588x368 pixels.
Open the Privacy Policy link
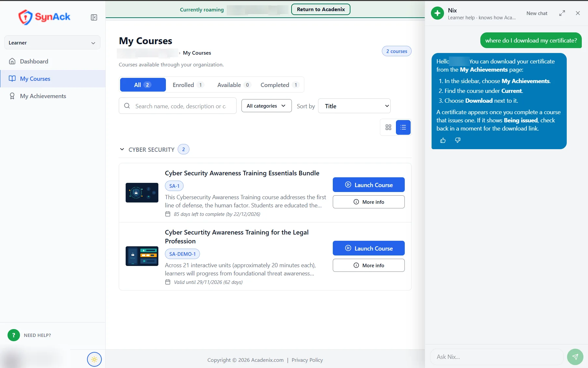[307, 360]
